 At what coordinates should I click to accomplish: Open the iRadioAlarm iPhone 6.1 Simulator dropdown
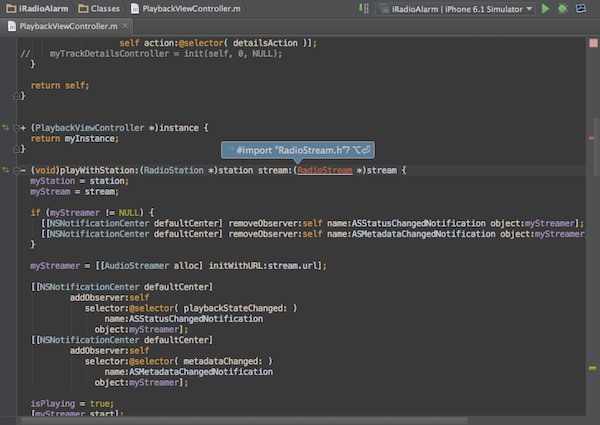[x=456, y=8]
